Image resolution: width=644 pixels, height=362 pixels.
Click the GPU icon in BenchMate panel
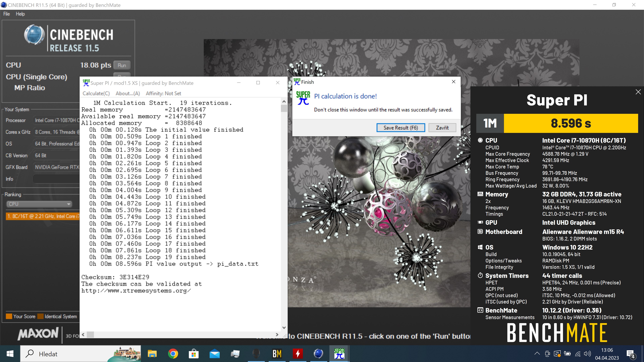click(480, 222)
